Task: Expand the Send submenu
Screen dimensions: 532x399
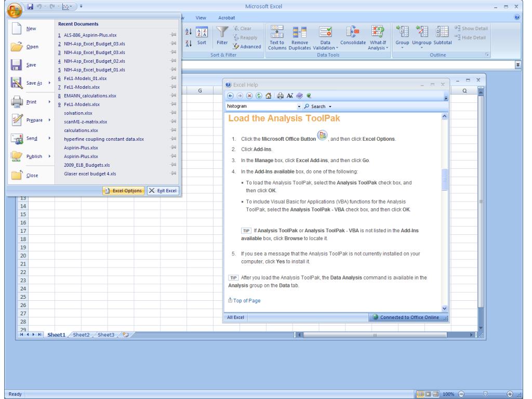Action: click(x=49, y=138)
